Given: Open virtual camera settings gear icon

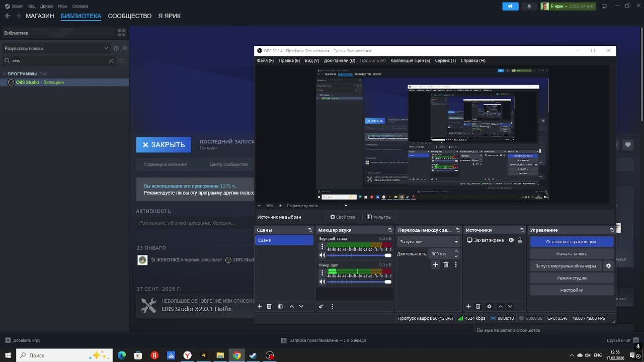Looking at the screenshot, I should [608, 266].
